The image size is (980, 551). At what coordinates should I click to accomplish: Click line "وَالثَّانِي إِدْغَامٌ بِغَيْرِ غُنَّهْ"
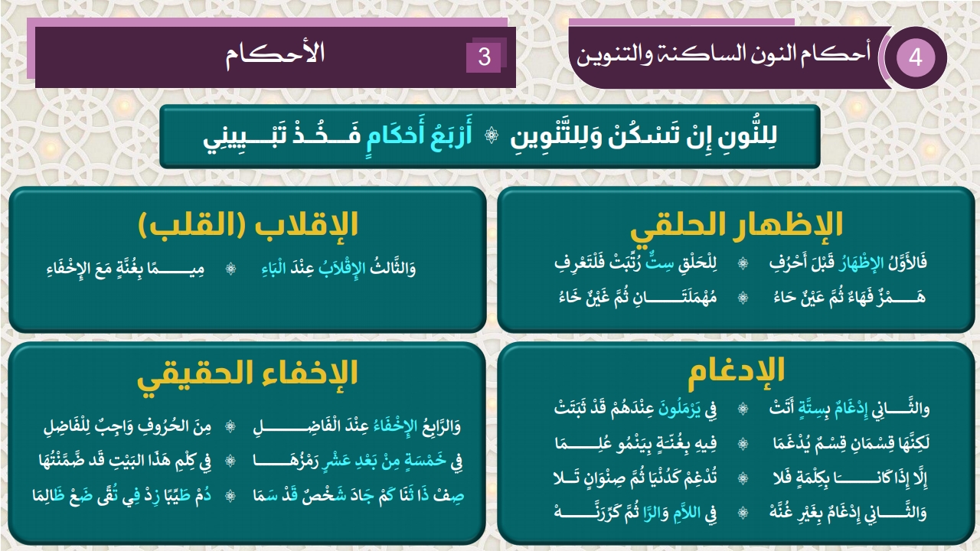coord(848,513)
